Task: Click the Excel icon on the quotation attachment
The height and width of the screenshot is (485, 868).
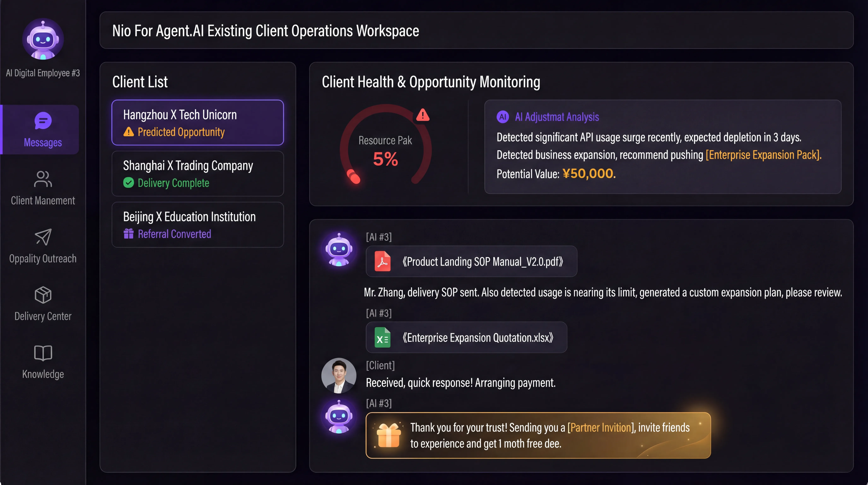Action: click(x=382, y=337)
